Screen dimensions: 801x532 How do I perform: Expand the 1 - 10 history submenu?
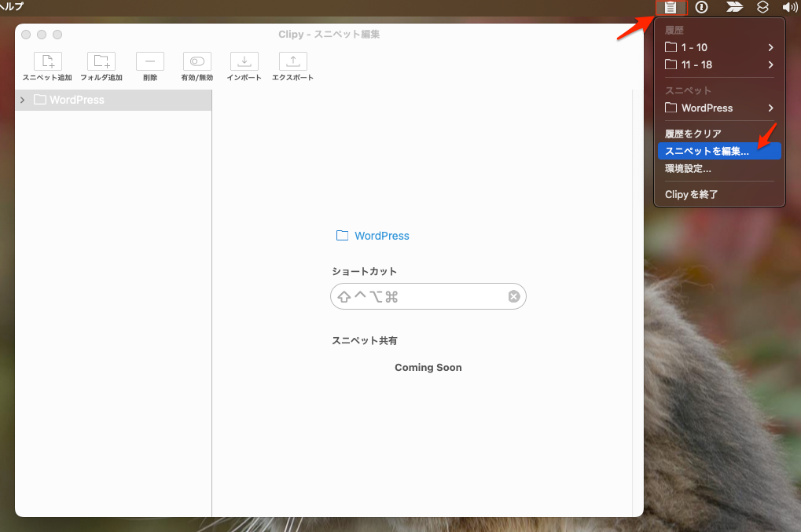[718, 48]
